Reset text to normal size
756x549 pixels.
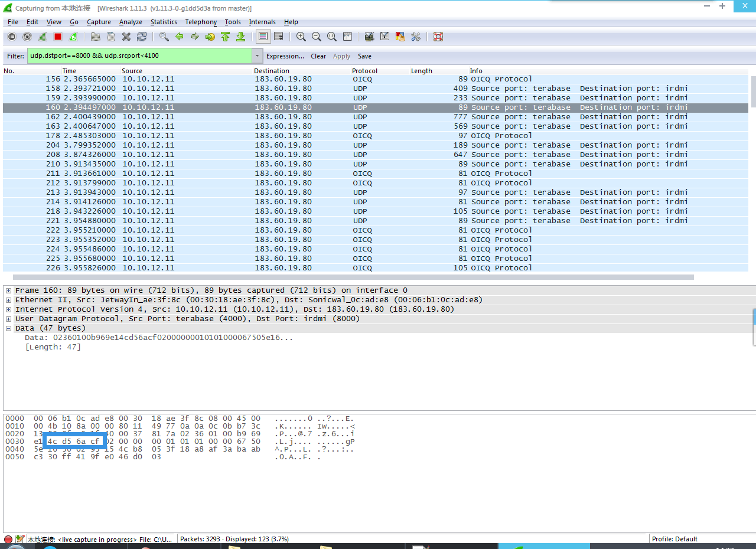pos(332,37)
